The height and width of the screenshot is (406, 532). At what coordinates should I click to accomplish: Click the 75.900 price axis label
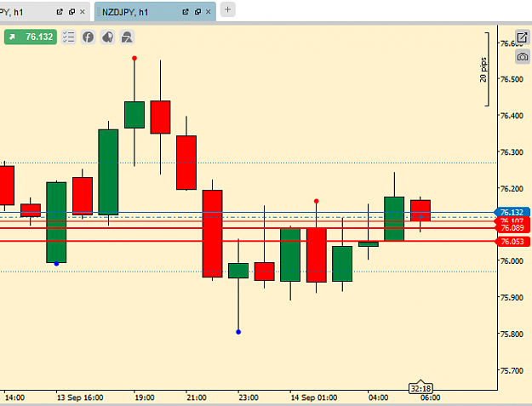[512, 297]
